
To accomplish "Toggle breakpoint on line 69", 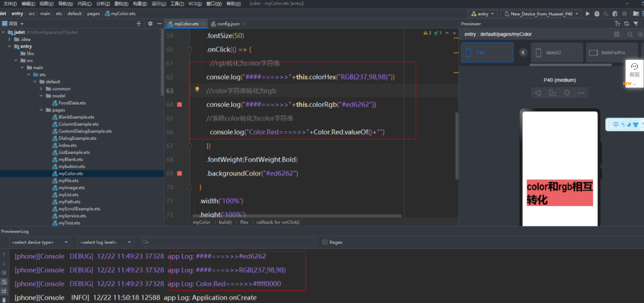I will tap(180, 174).
